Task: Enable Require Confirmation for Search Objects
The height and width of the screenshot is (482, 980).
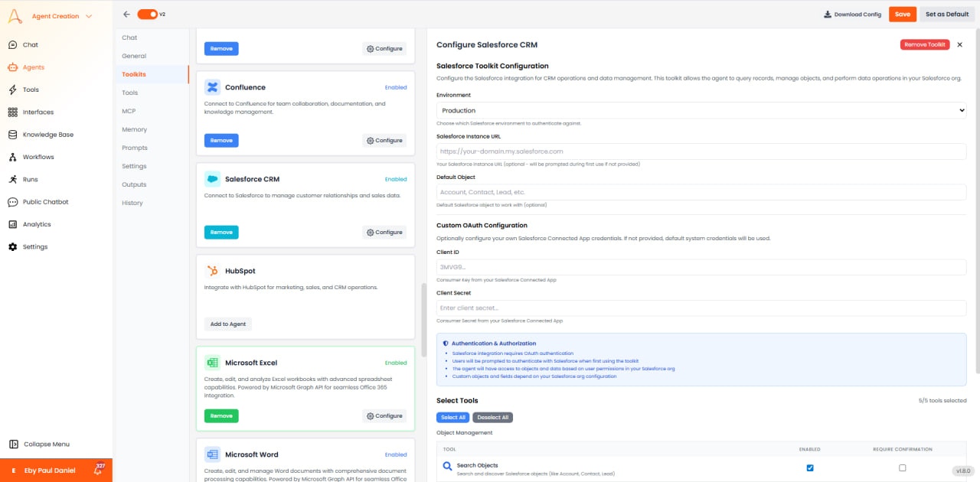Action: 902,467
